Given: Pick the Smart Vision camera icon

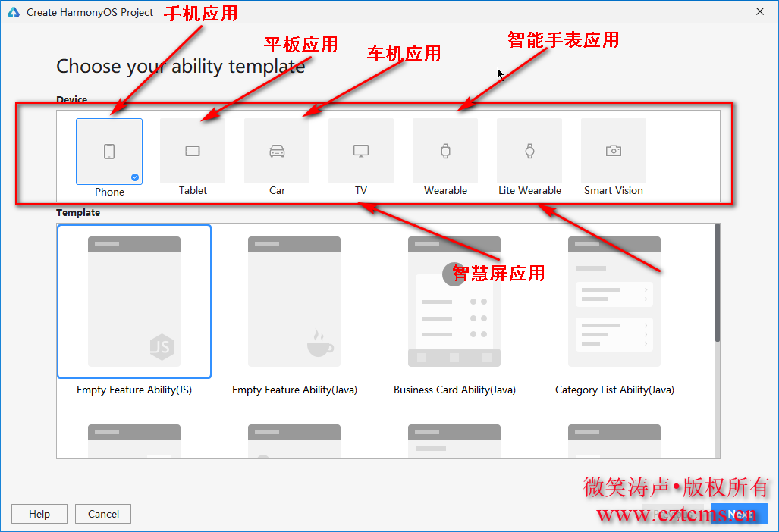Looking at the screenshot, I should point(614,151).
